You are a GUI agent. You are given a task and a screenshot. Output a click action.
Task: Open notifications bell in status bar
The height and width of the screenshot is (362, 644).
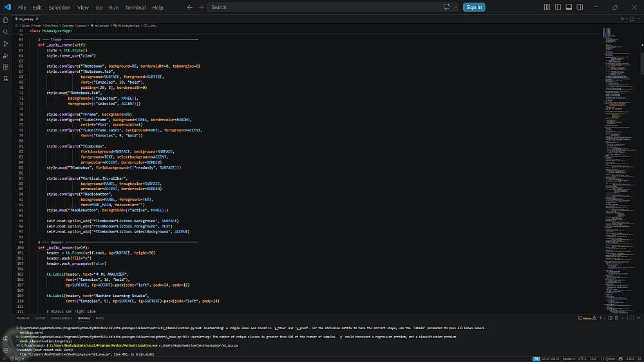pos(638,358)
